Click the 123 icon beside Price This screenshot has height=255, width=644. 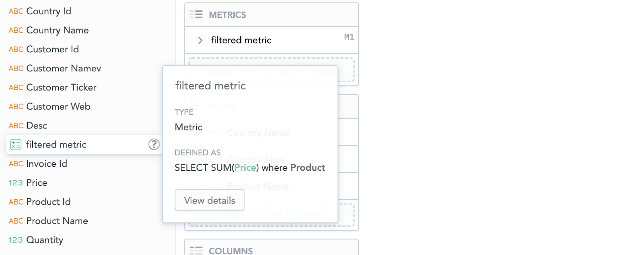coord(16,183)
